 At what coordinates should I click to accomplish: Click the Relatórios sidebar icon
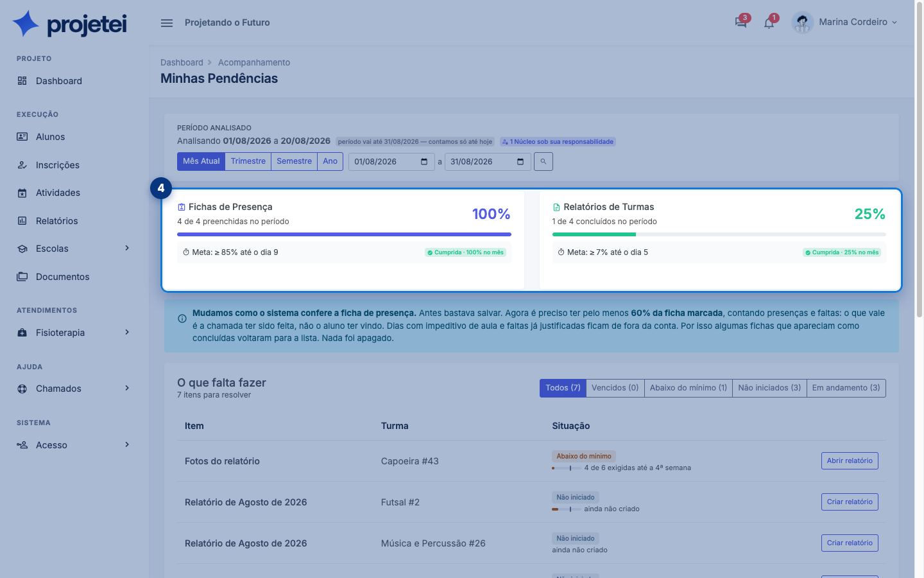pyautogui.click(x=22, y=221)
